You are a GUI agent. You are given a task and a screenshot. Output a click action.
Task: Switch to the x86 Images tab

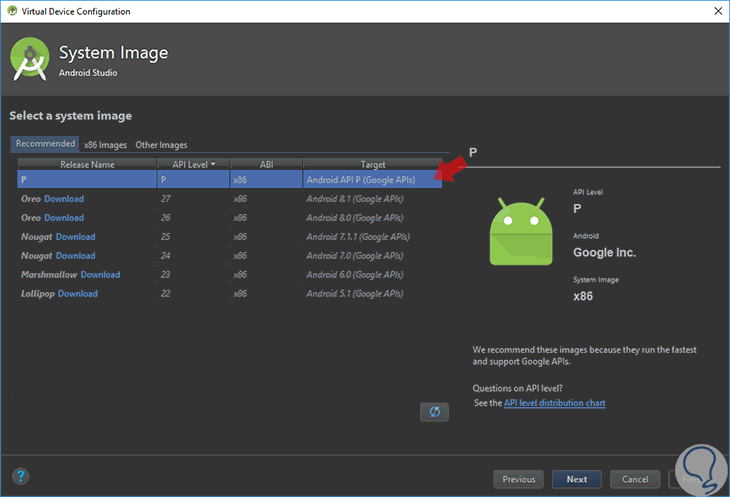point(105,145)
